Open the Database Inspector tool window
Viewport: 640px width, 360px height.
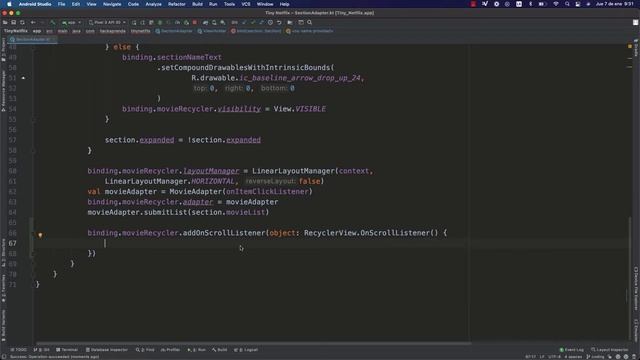(x=107, y=350)
